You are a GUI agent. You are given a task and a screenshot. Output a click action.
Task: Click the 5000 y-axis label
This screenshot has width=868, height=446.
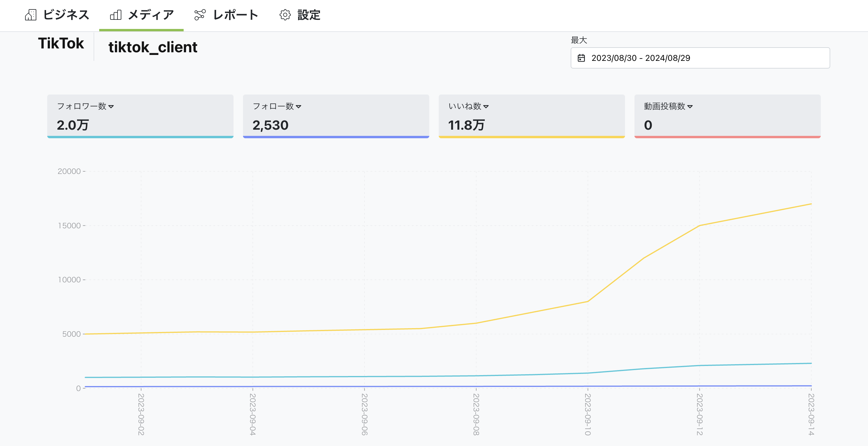71,334
